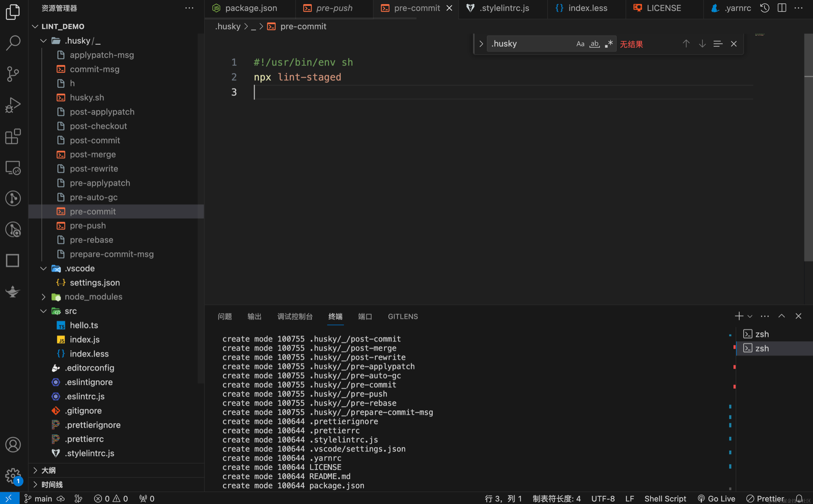Open the Source Control view

[13, 74]
